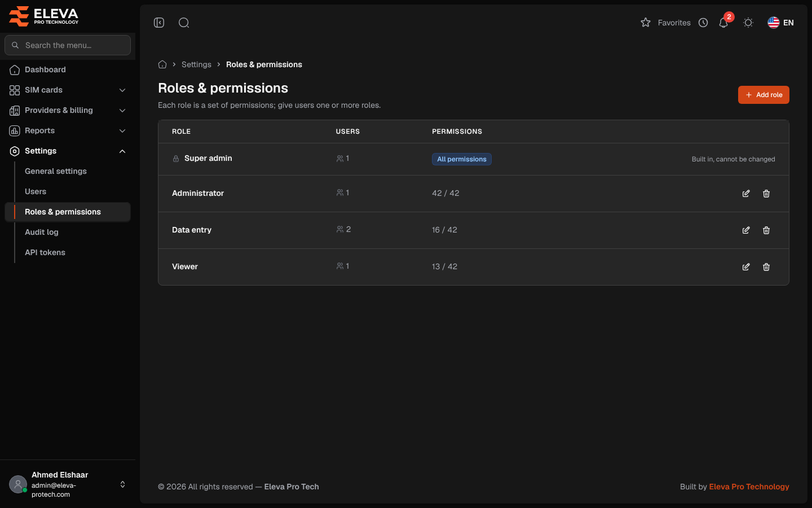The image size is (812, 508).
Task: Click the Data entry users count 2
Action: click(343, 229)
